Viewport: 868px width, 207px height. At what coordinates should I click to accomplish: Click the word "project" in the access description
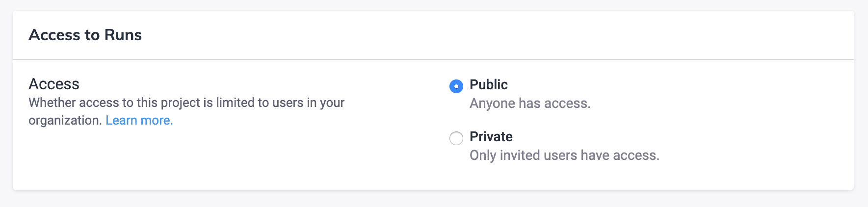(x=182, y=103)
